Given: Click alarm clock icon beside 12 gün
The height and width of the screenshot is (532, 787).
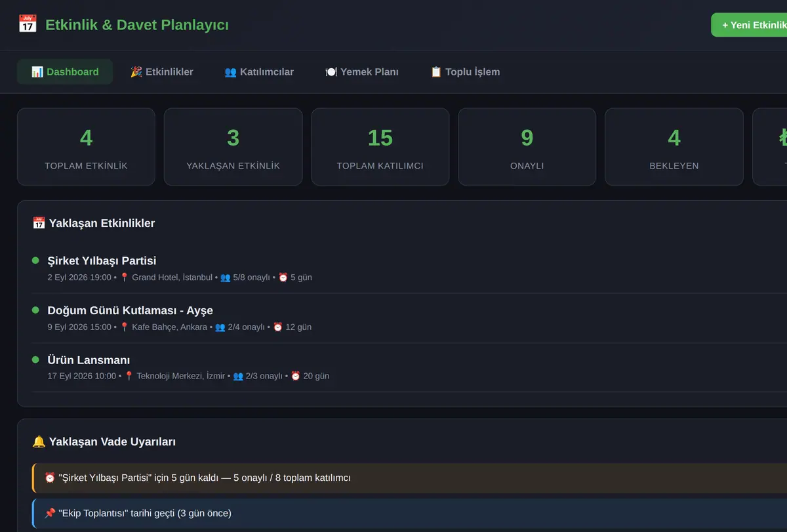Looking at the screenshot, I should 278,327.
